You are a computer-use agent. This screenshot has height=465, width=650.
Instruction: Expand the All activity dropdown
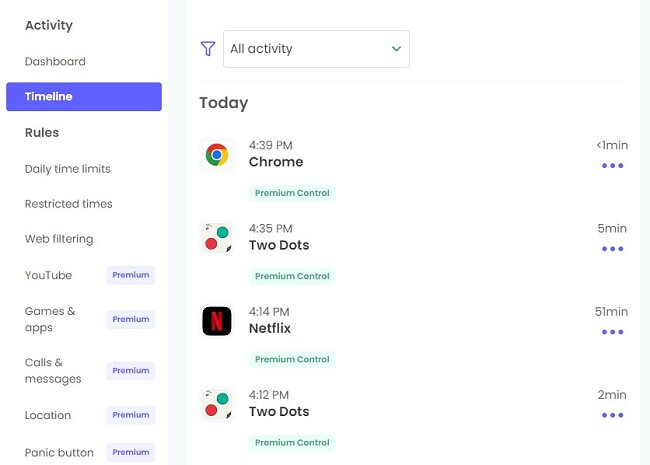point(316,49)
